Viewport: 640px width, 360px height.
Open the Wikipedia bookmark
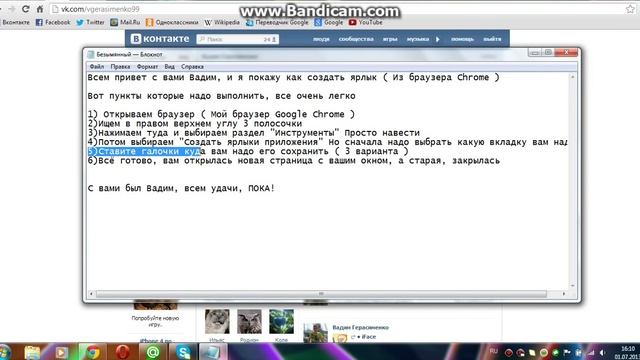(x=222, y=22)
